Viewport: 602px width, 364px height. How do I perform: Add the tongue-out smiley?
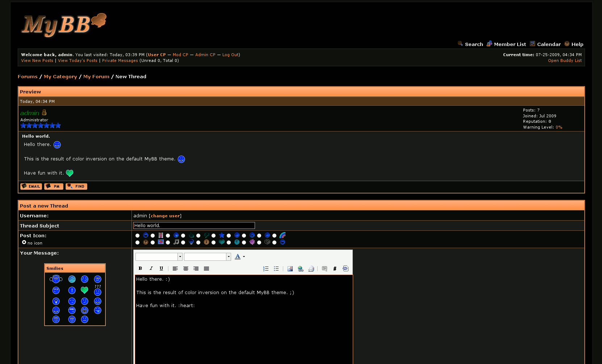[x=98, y=310]
